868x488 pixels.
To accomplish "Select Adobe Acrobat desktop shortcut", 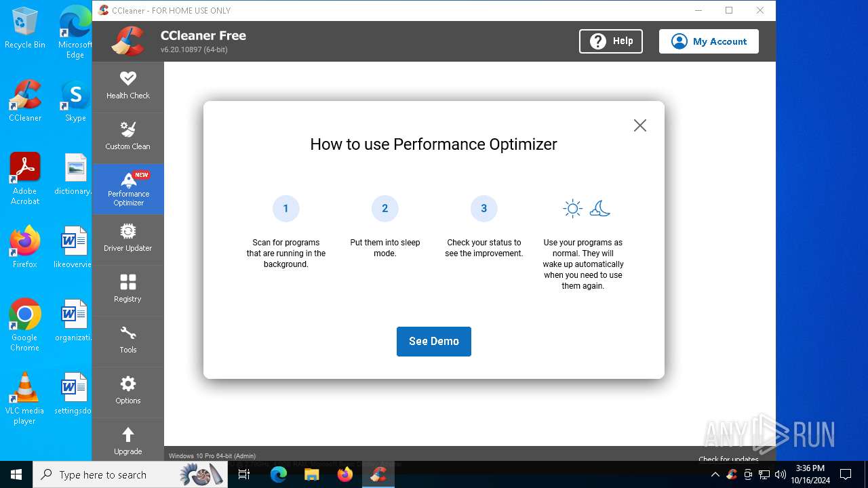I will click(25, 179).
